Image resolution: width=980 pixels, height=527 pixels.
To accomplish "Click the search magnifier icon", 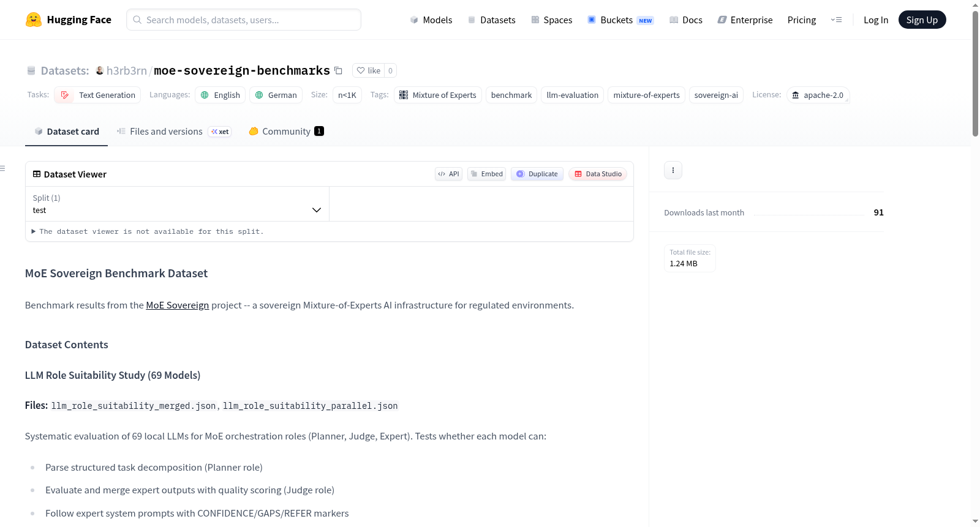I will pyautogui.click(x=137, y=20).
